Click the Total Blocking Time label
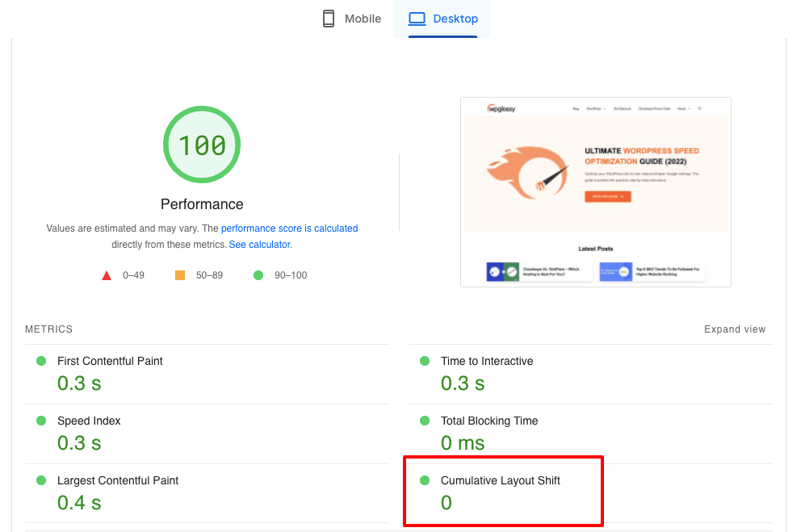Viewport: 805px width, 532px height. pos(489,421)
